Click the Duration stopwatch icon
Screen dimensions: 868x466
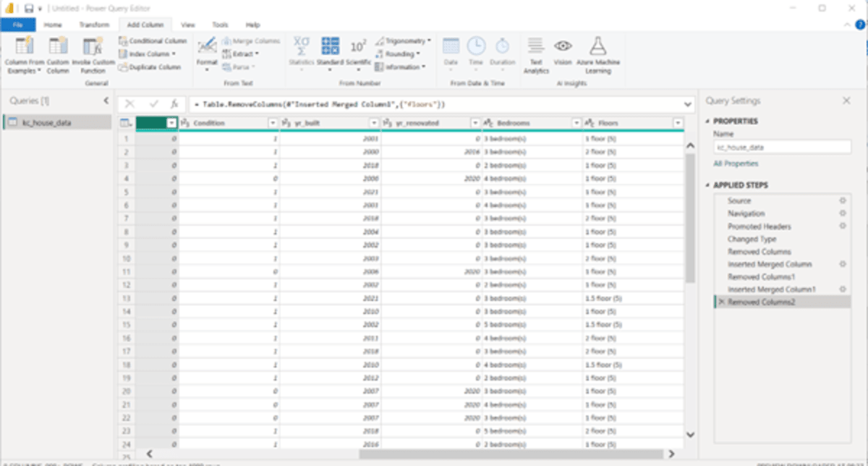tap(502, 46)
